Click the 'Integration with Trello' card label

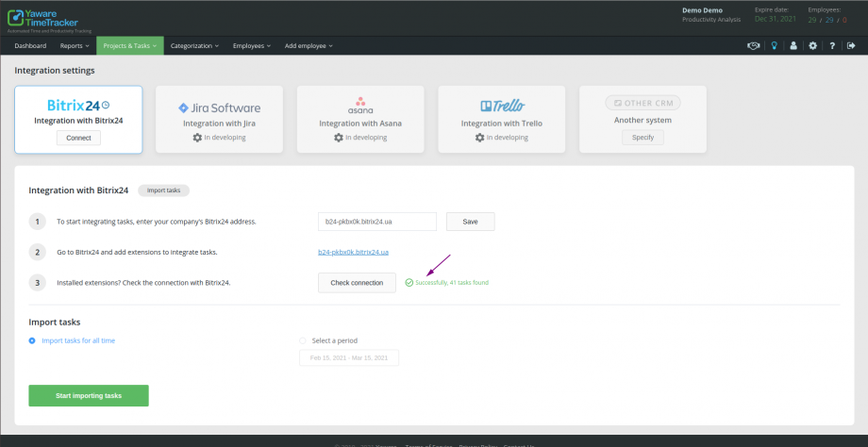coord(502,124)
